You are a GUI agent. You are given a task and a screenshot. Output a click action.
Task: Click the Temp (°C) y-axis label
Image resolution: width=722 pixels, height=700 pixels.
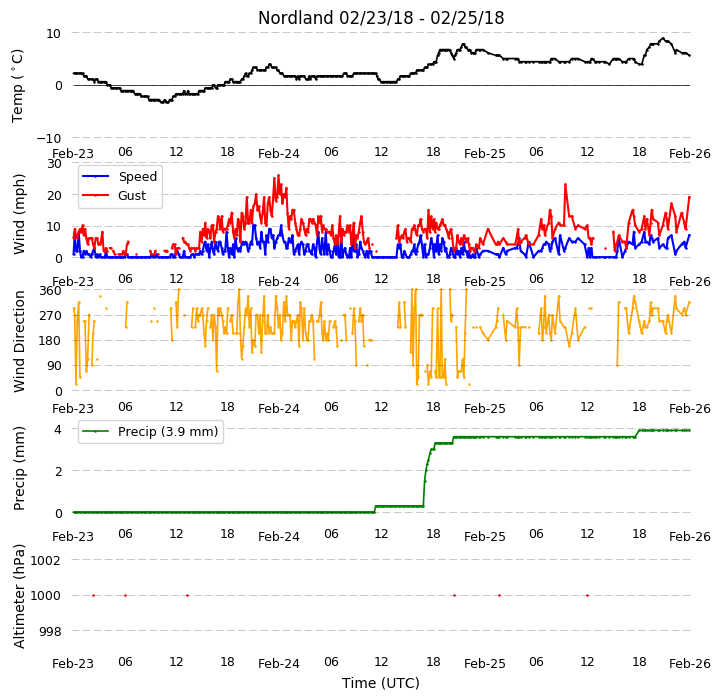click(x=17, y=86)
